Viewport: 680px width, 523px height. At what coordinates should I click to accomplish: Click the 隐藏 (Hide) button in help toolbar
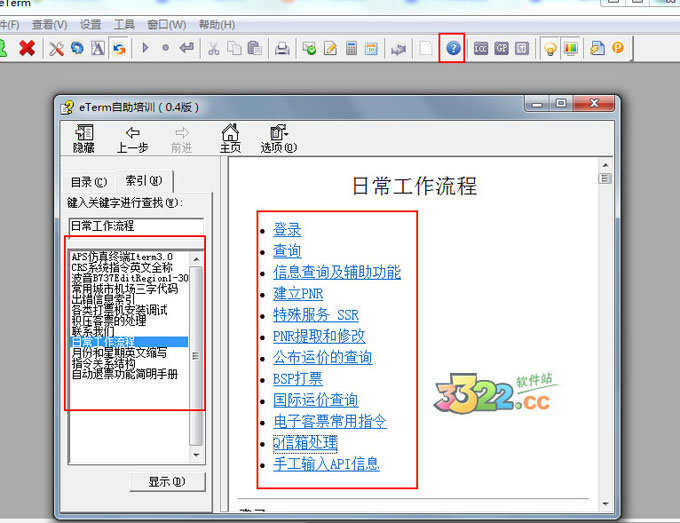click(84, 139)
